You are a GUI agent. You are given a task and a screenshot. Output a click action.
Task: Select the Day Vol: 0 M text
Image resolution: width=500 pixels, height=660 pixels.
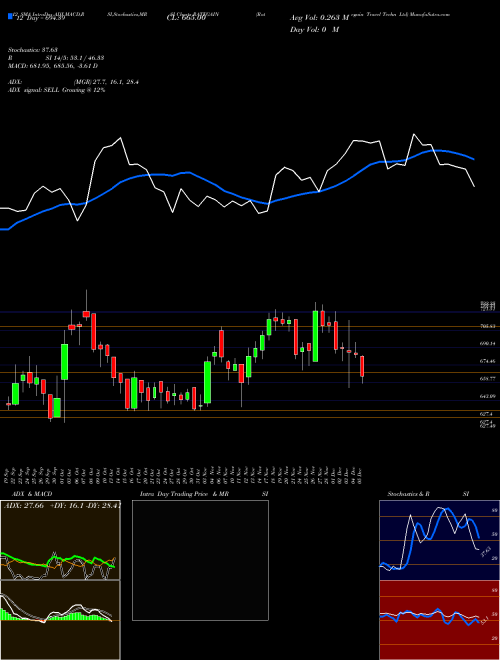click(x=314, y=30)
